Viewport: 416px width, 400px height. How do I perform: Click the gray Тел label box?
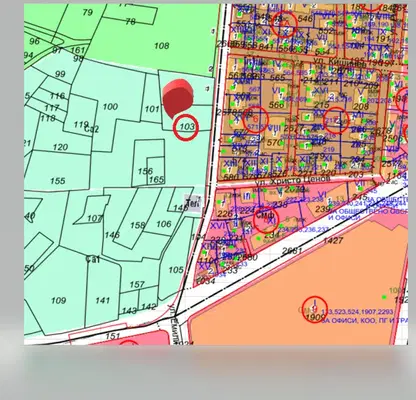pyautogui.click(x=193, y=203)
